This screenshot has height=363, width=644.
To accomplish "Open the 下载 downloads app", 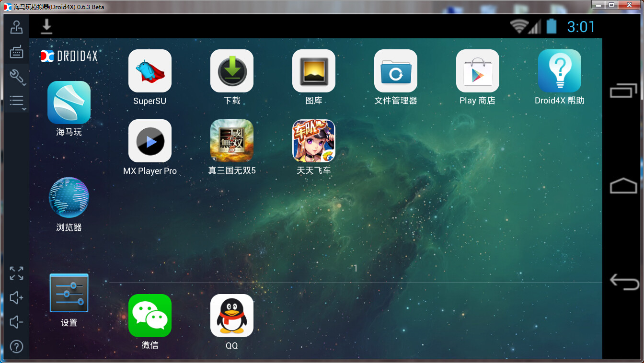I will click(232, 71).
